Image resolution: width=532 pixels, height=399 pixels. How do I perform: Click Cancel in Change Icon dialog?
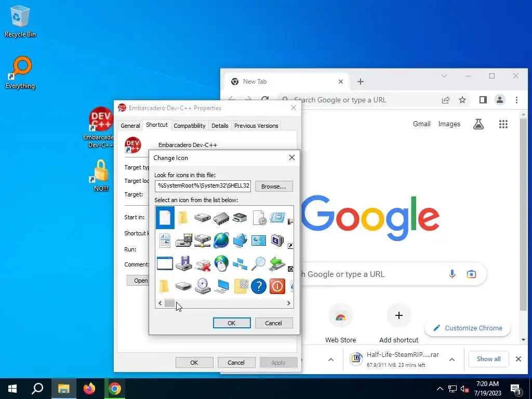tap(273, 323)
